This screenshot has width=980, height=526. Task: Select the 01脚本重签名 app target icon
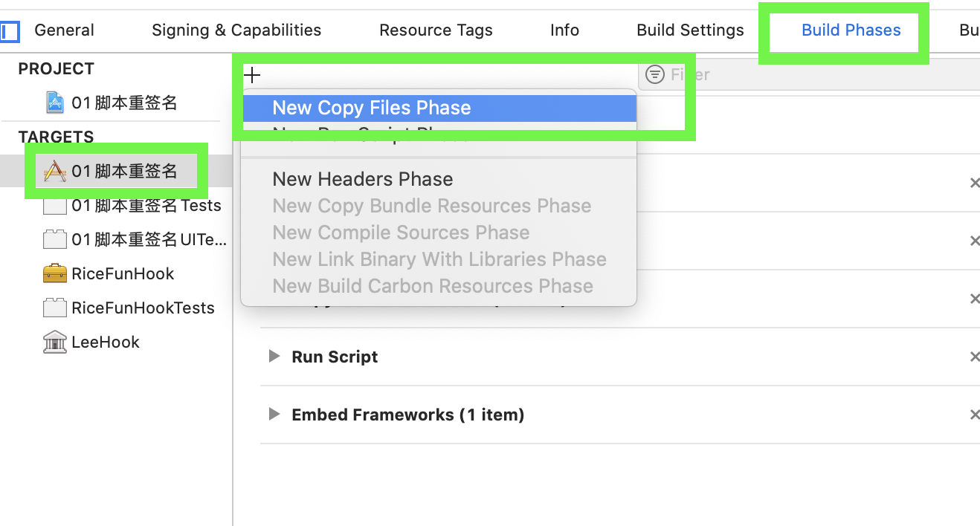click(55, 172)
